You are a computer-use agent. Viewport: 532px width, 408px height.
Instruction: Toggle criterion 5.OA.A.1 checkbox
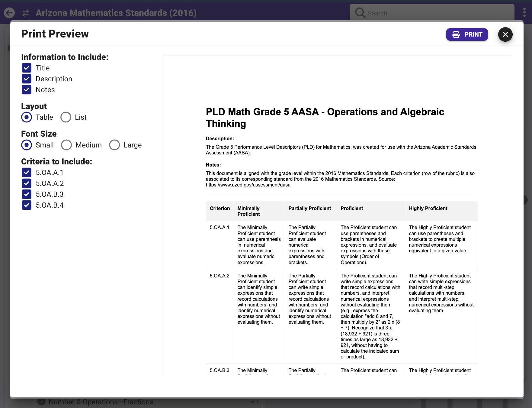(x=27, y=173)
